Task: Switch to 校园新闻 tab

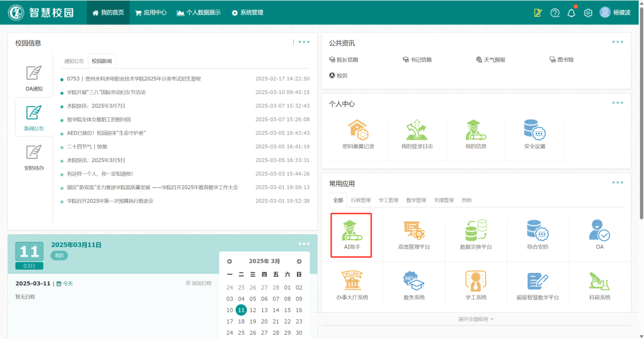Action: click(102, 61)
